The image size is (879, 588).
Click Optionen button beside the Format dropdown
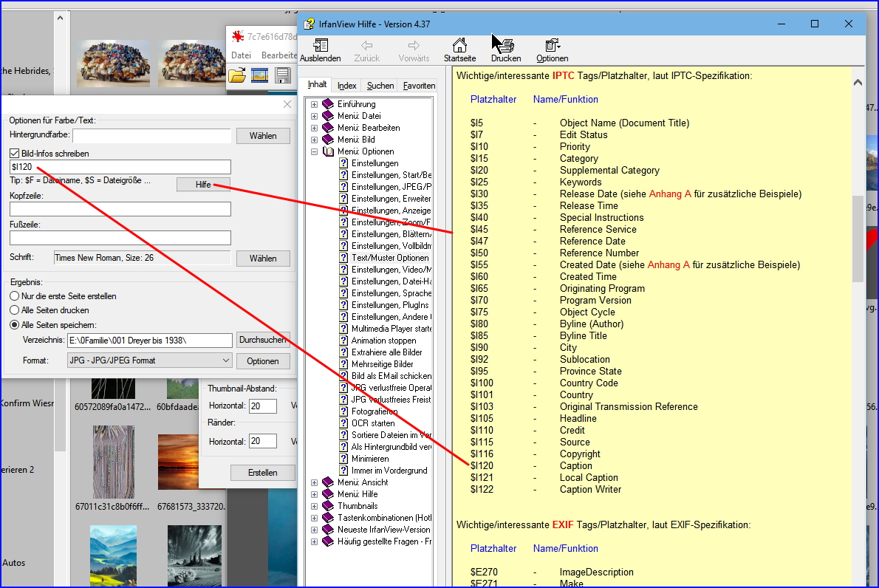point(263,361)
